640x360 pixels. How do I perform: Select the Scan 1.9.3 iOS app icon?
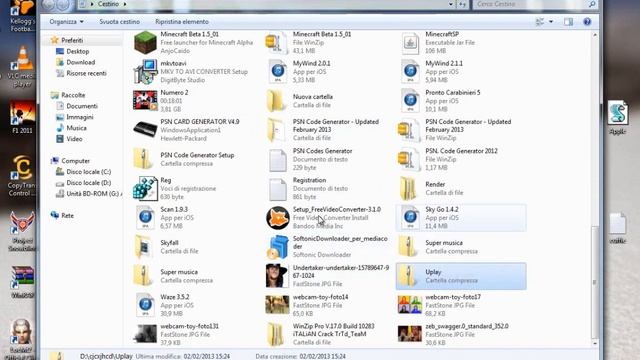click(145, 218)
